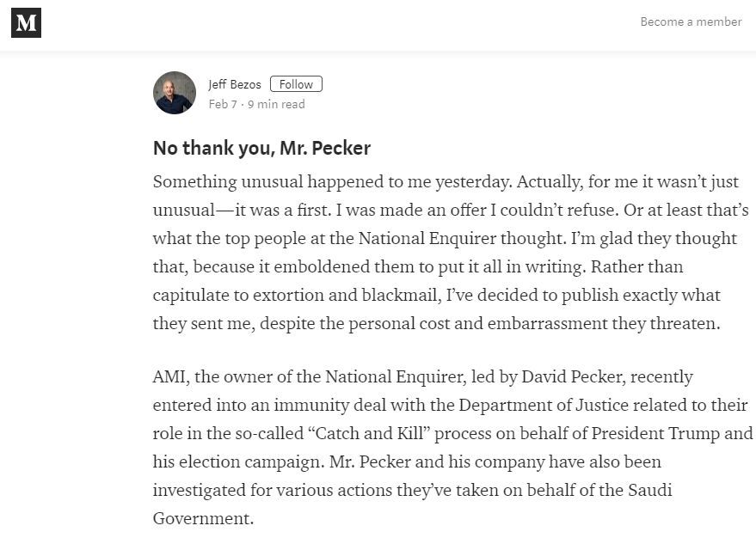Screen dimensions: 756x544
Task: Open the Become a member link
Action: [691, 21]
